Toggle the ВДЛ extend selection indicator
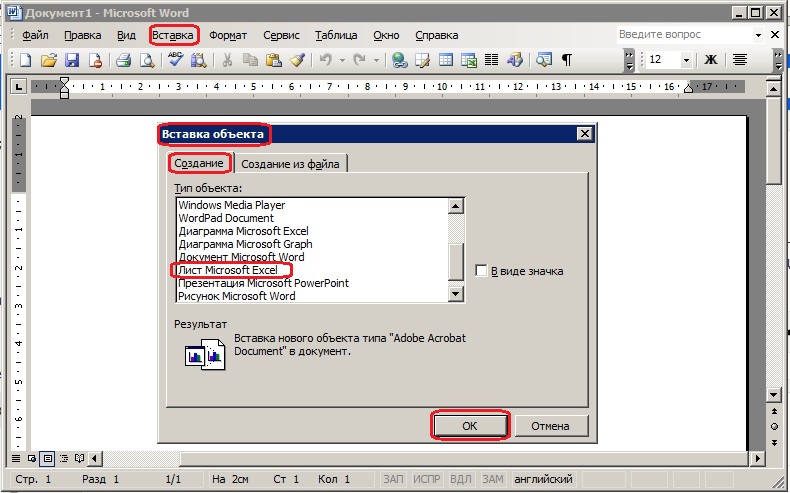The height and width of the screenshot is (493, 790). (460, 478)
